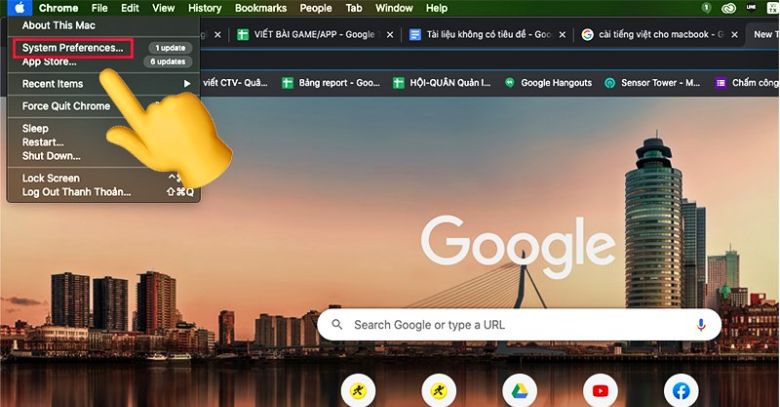
Task: Open the Google Drive shortcut
Action: point(519,391)
